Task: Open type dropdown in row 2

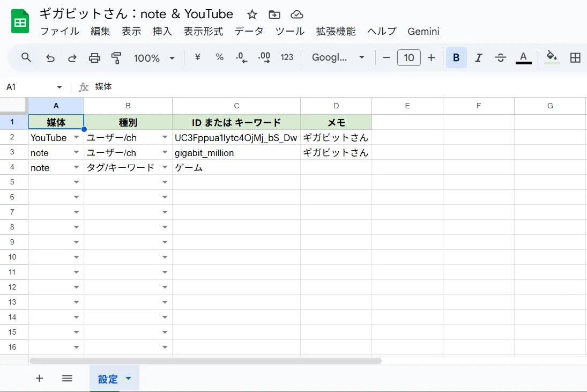Action: 165,137
